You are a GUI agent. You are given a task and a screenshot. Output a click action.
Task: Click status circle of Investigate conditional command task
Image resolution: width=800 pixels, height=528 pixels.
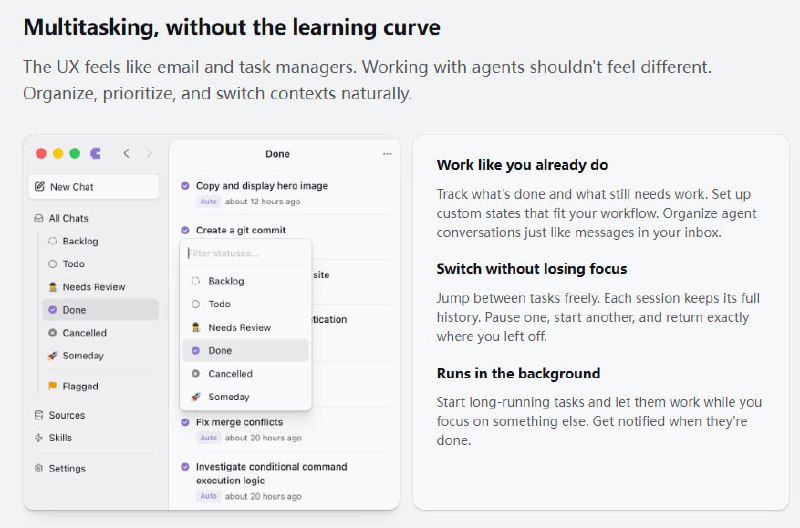point(185,467)
